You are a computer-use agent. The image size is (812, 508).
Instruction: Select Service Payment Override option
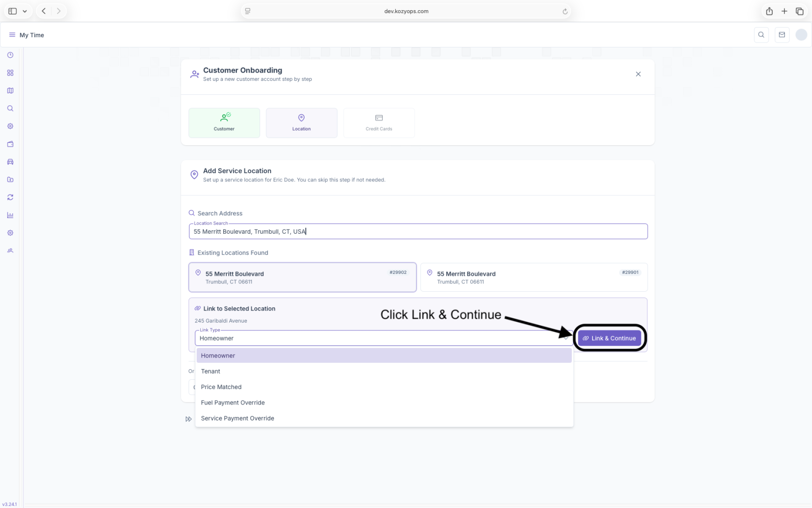237,418
